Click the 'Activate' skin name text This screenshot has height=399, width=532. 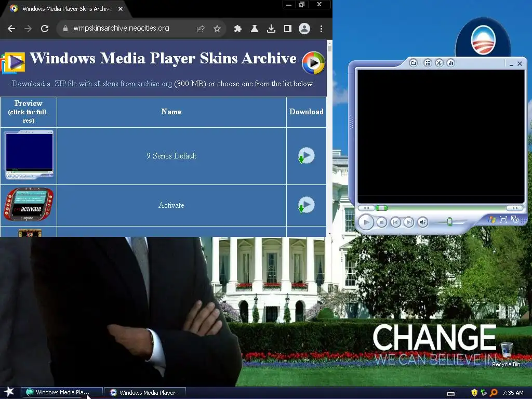(x=171, y=205)
